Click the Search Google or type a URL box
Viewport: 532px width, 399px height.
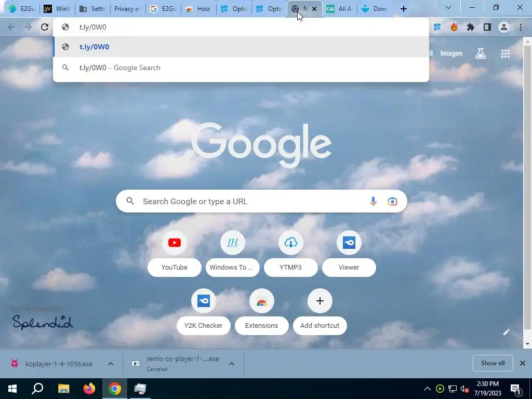261,201
